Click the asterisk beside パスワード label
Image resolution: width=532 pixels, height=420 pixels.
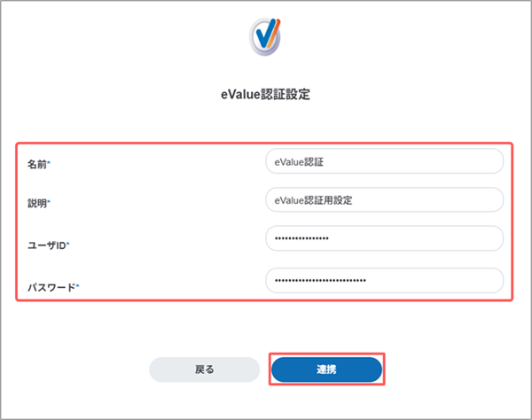[x=77, y=285]
